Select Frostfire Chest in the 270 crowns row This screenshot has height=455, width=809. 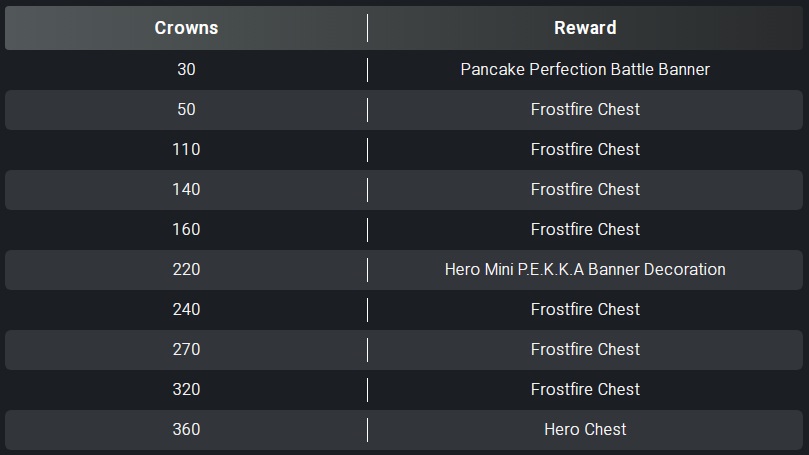click(585, 349)
